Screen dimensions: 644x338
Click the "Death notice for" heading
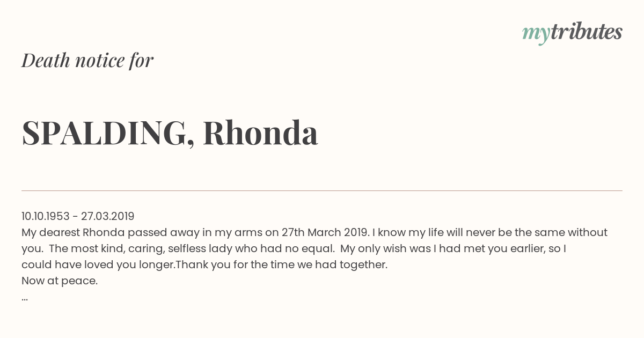click(87, 61)
